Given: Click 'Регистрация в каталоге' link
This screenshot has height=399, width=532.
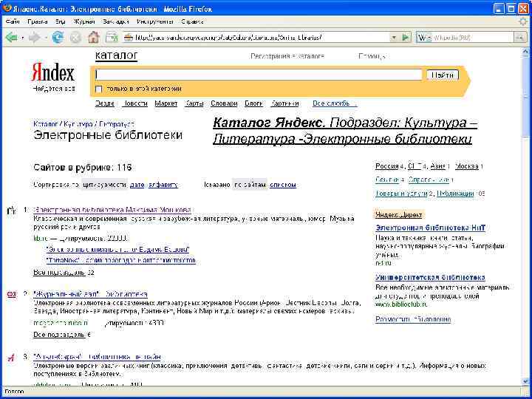Looking at the screenshot, I should pos(287,56).
